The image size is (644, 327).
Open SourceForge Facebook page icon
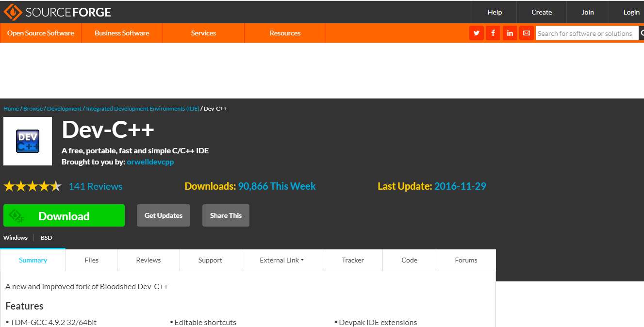point(493,33)
